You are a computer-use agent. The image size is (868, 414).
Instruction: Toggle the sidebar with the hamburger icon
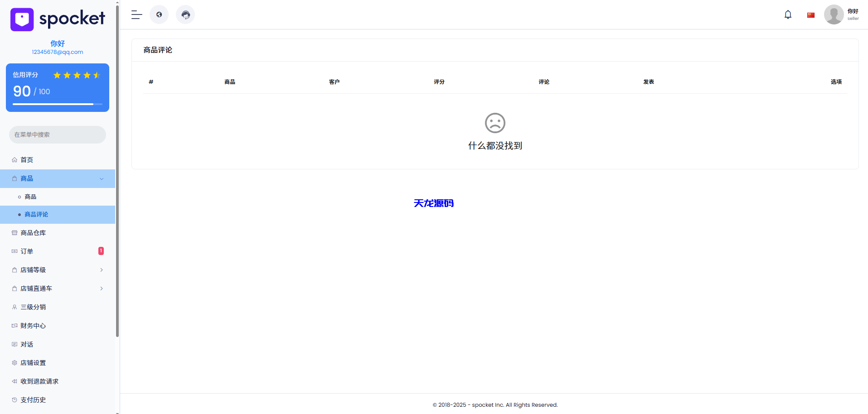[136, 15]
